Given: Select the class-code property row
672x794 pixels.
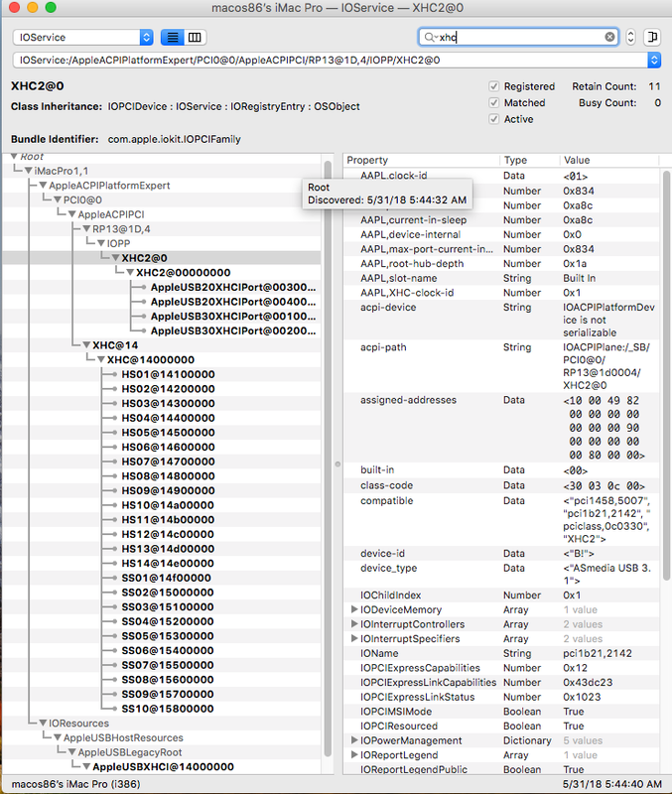Looking at the screenshot, I should pyautogui.click(x=501, y=485).
